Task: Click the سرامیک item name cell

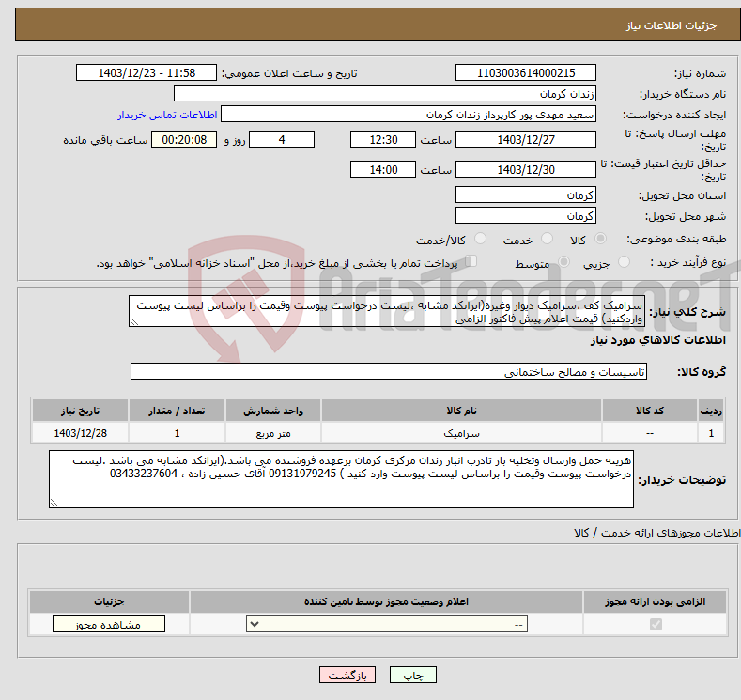Action: [461, 433]
